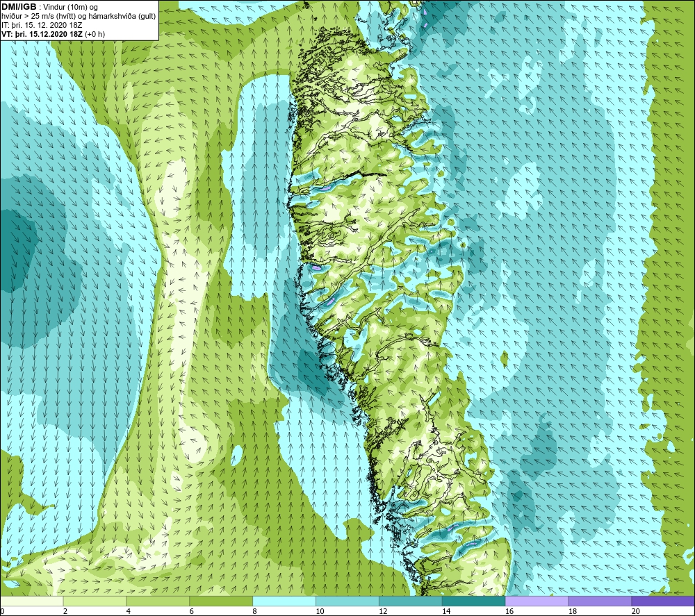Click the light purple 16–18 m/s legend swatch
The height and width of the screenshot is (616, 695).
[x=537, y=601]
